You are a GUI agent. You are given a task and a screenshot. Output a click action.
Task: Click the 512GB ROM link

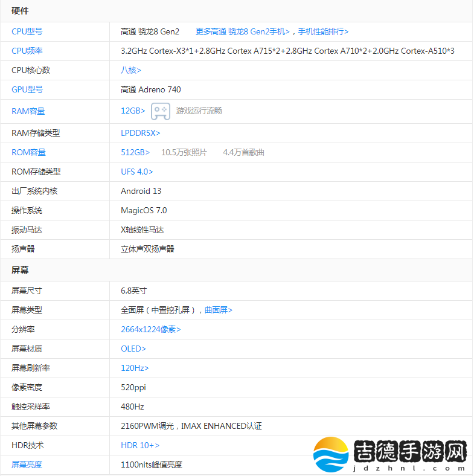click(x=135, y=152)
